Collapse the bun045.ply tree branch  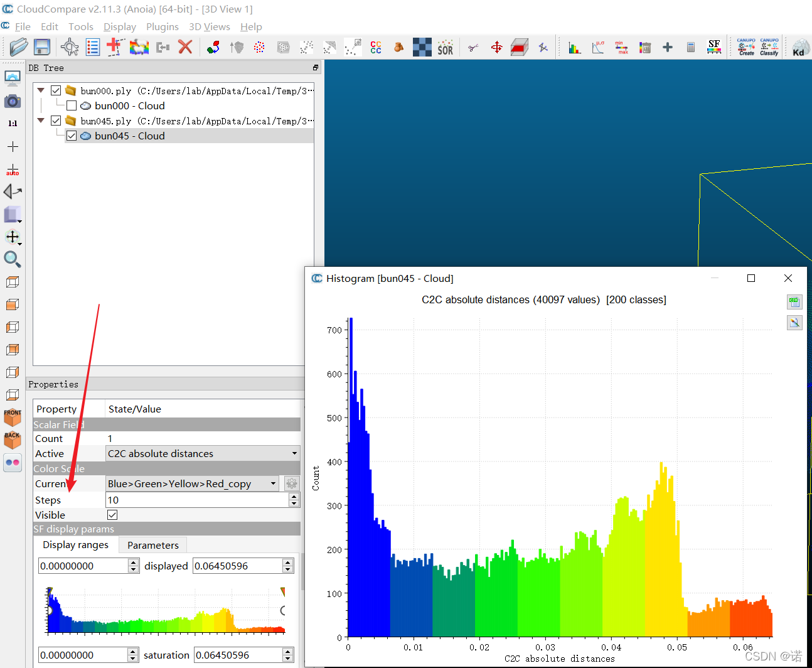pos(40,121)
